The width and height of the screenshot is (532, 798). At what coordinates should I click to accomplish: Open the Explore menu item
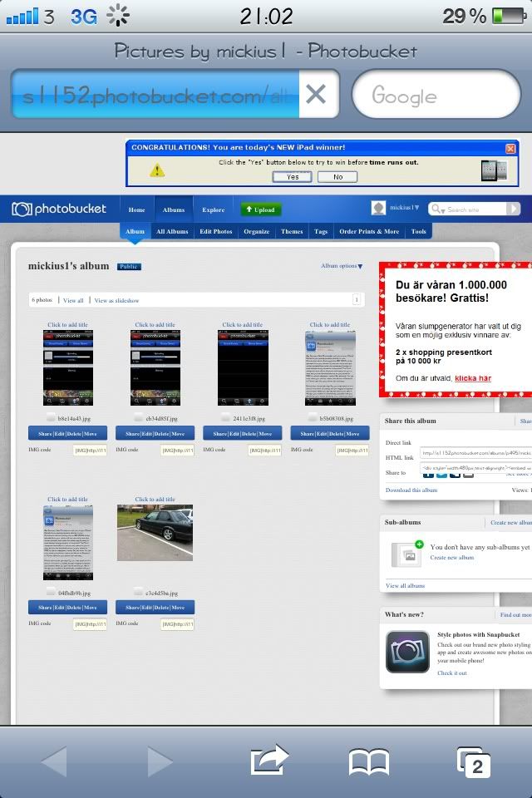coord(213,209)
